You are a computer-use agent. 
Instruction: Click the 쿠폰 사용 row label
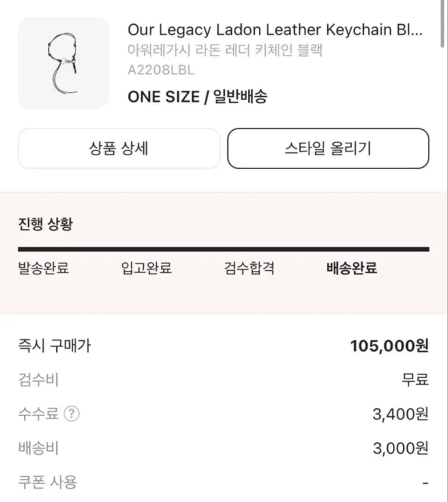(48, 482)
